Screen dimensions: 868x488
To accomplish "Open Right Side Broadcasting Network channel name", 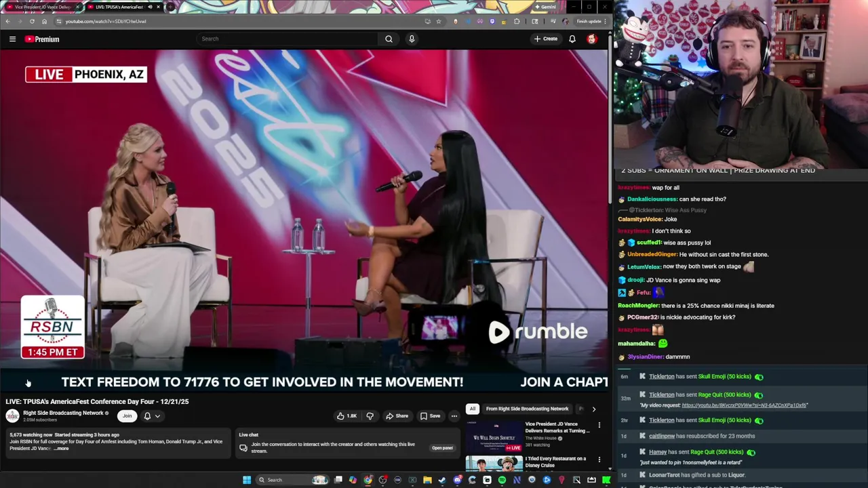I will point(63,413).
